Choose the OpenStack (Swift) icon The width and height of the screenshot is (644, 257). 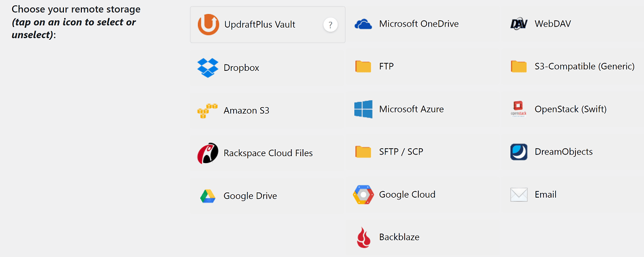(518, 109)
